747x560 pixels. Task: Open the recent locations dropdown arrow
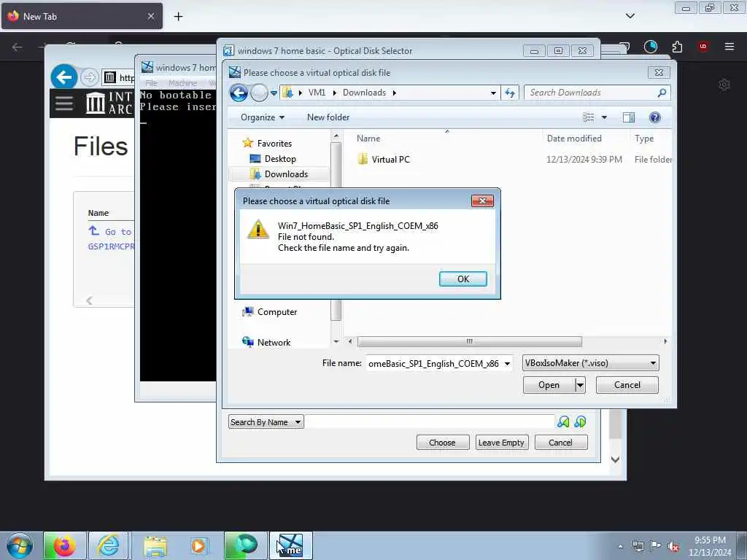coord(274,93)
